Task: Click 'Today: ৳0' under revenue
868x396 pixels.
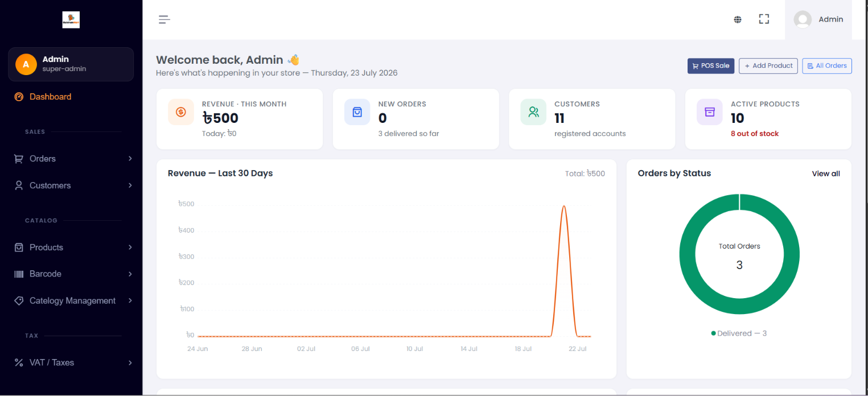Action: click(219, 134)
